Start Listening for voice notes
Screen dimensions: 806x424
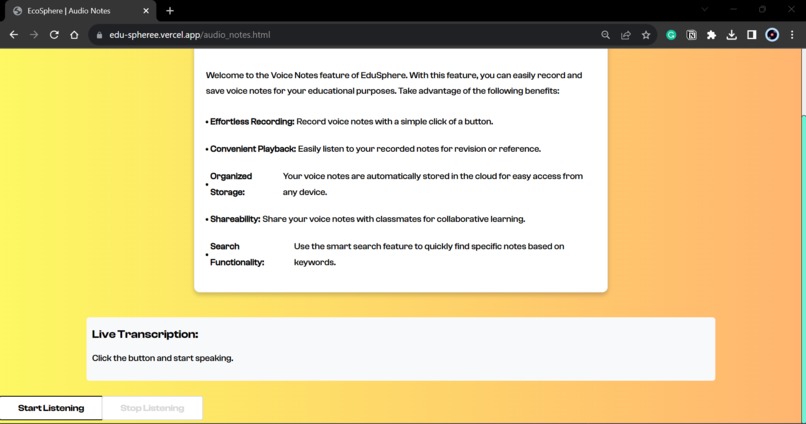(51, 408)
